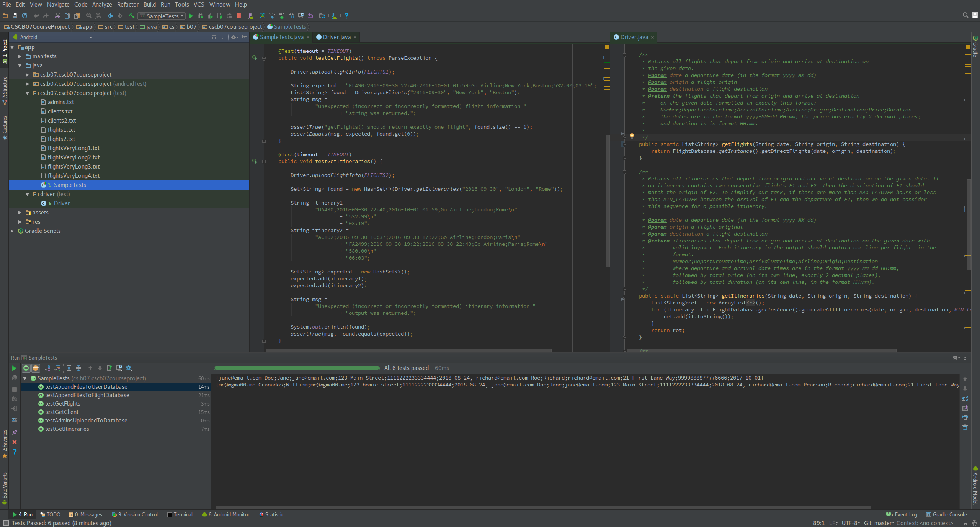Image resolution: width=980 pixels, height=527 pixels.
Task: Click the green Run button in the main toolbar
Action: tap(191, 16)
